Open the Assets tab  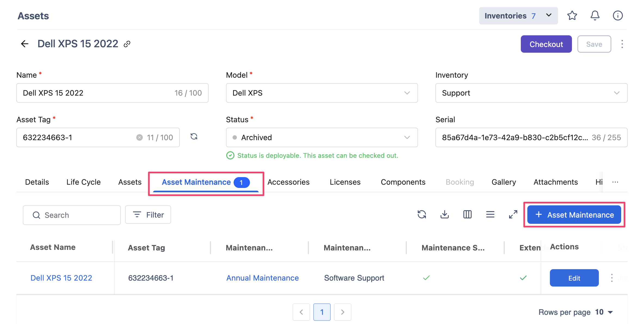130,182
